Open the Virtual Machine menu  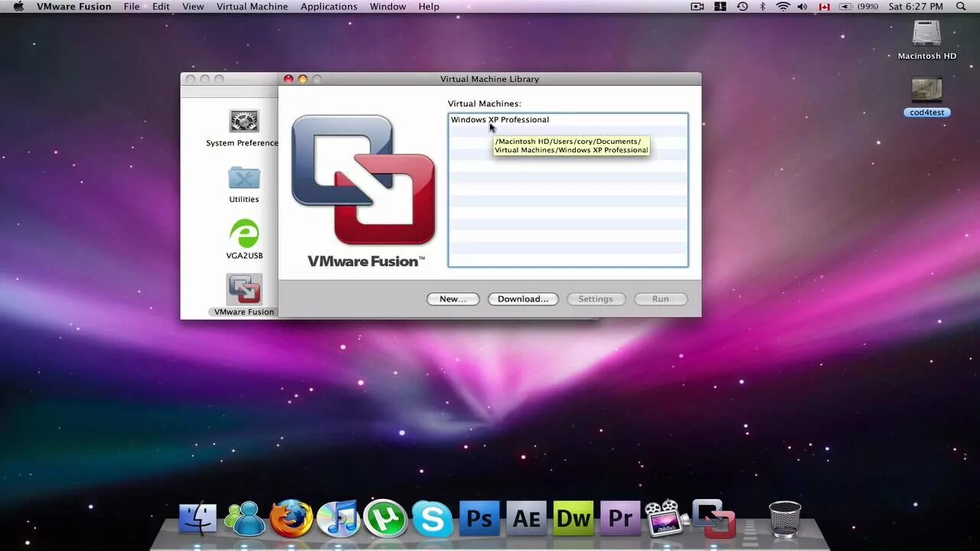(252, 7)
